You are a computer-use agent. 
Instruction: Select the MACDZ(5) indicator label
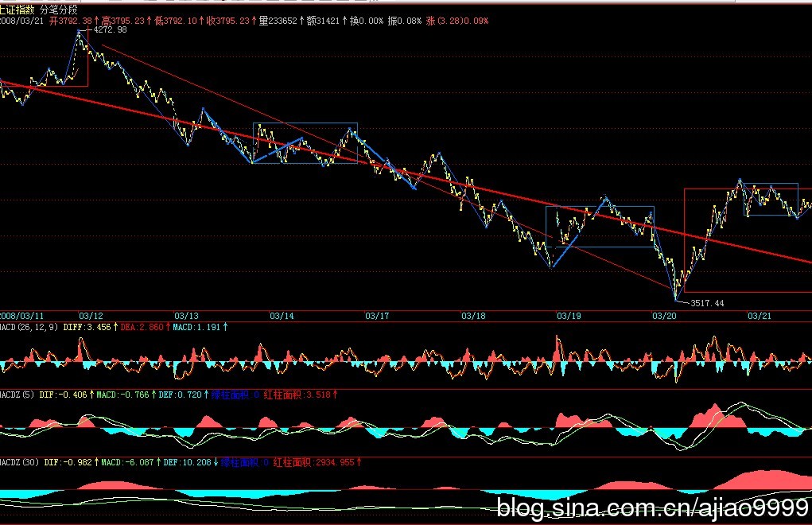tap(16, 394)
